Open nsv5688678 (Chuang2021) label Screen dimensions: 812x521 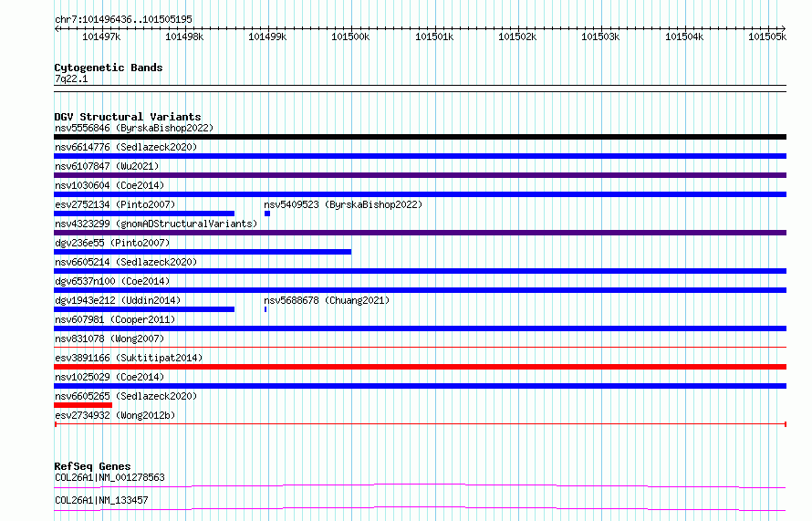point(327,300)
